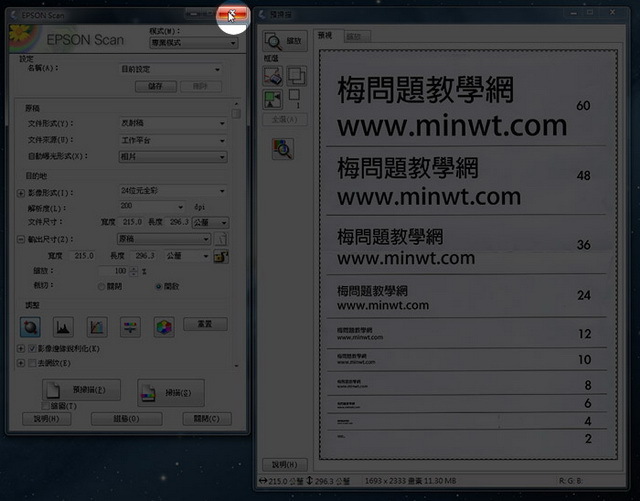Open the Image Adjustment sliders icon
640x501 pixels.
pyautogui.click(x=130, y=327)
